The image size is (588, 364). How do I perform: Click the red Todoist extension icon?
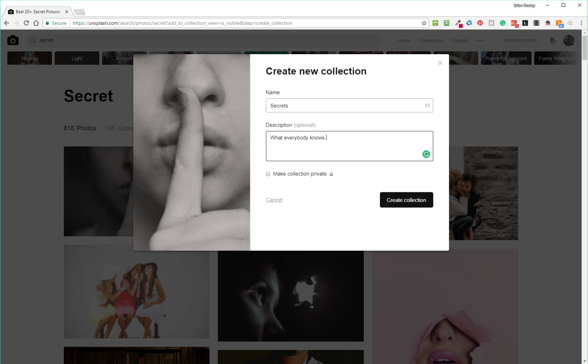click(514, 23)
